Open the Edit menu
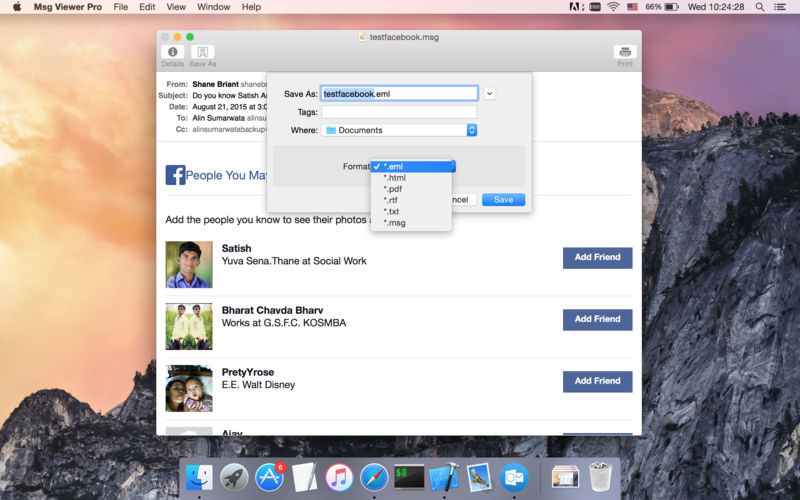This screenshot has height=500, width=800. click(x=147, y=7)
